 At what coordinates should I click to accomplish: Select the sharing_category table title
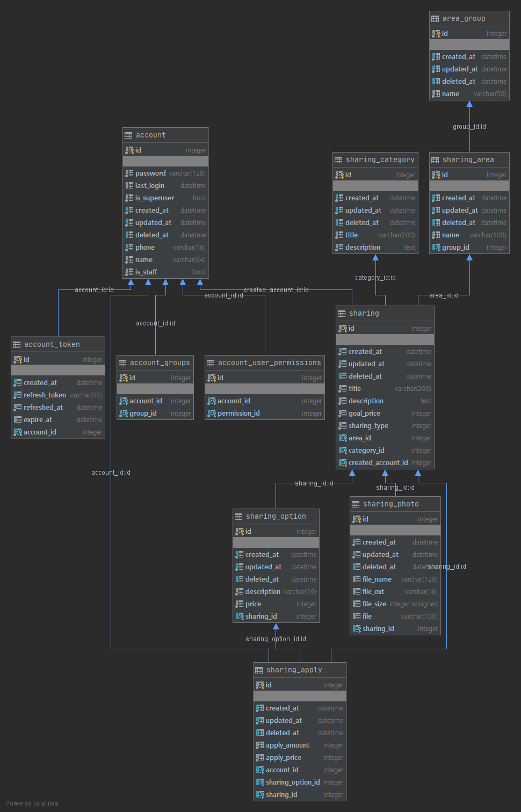(x=380, y=160)
